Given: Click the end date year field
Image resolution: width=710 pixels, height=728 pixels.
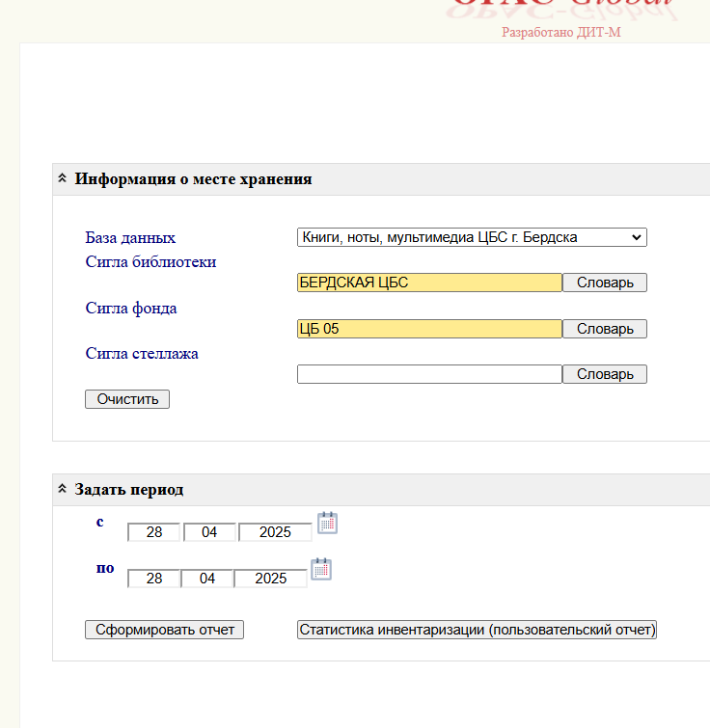Looking at the screenshot, I should coord(271,579).
